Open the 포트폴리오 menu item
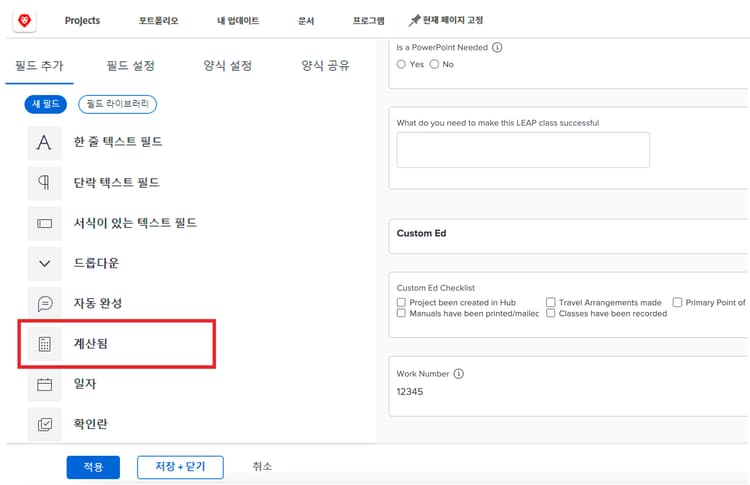750x485 pixels. 158,21
